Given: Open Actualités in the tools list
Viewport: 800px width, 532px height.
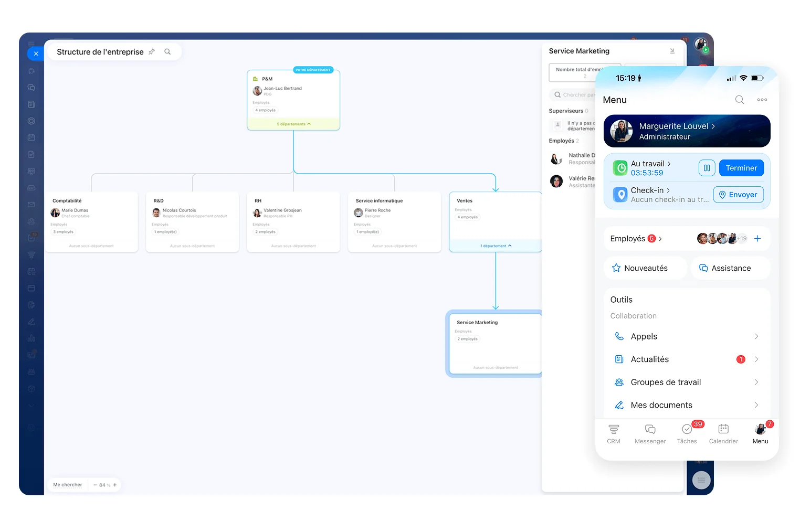Looking at the screenshot, I should click(687, 359).
